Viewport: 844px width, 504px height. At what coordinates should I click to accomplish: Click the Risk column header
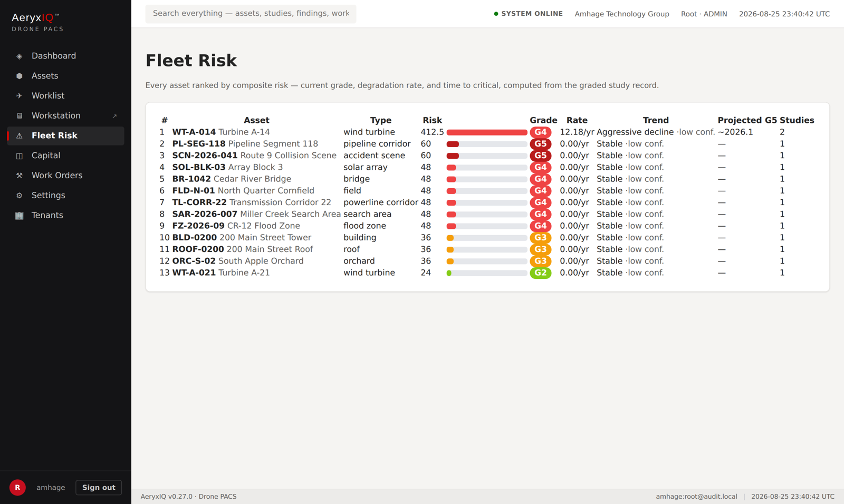[433, 120]
